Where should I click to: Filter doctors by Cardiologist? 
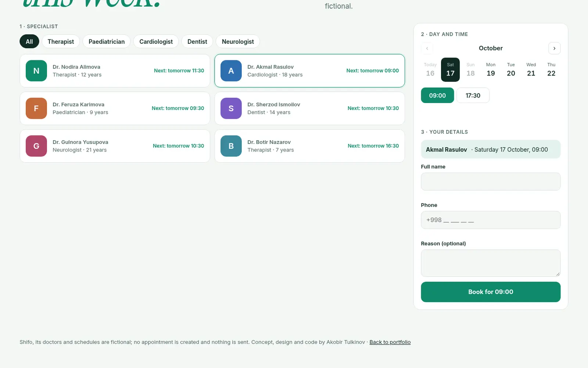tap(156, 42)
